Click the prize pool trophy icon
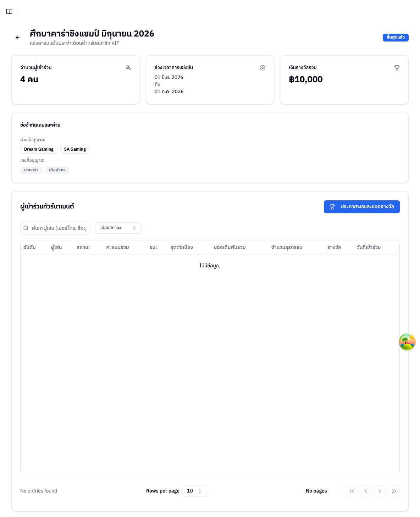The width and height of the screenshot is (420, 517). click(397, 68)
